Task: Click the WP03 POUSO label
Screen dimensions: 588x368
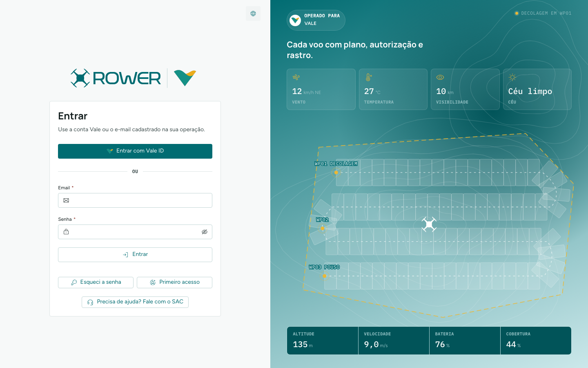Action: click(324, 267)
